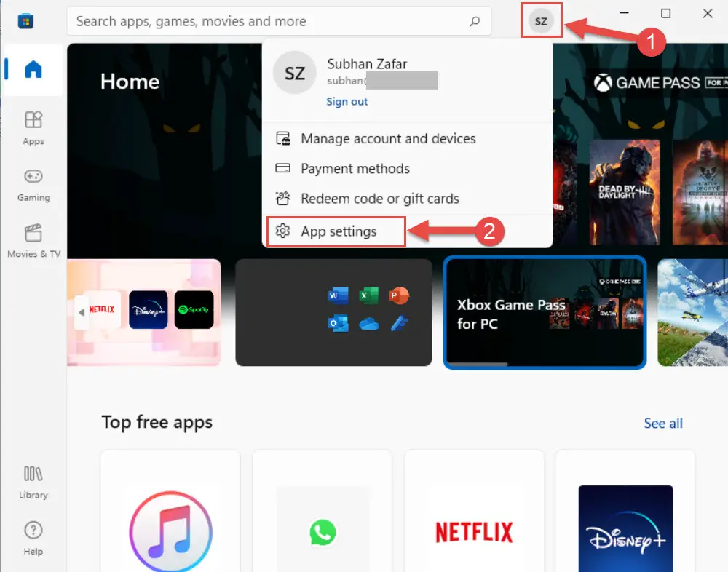Click the PowerPoint icon in Office banner
The image size is (728, 572).
tap(399, 295)
